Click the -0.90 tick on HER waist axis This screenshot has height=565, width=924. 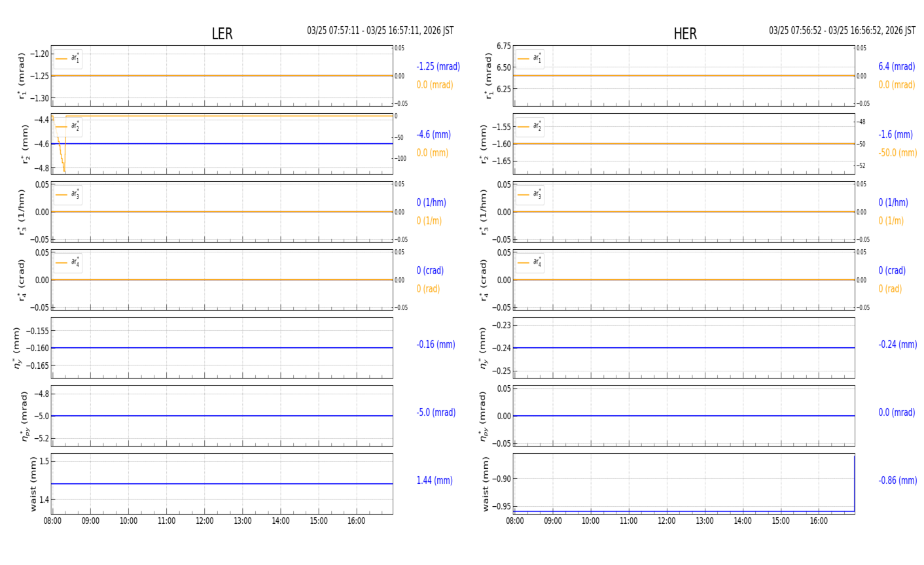coord(502,479)
